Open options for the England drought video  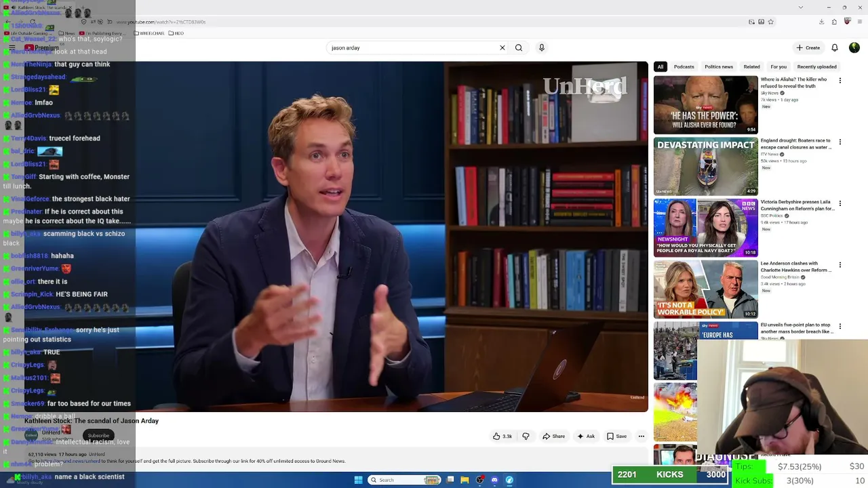(x=840, y=142)
